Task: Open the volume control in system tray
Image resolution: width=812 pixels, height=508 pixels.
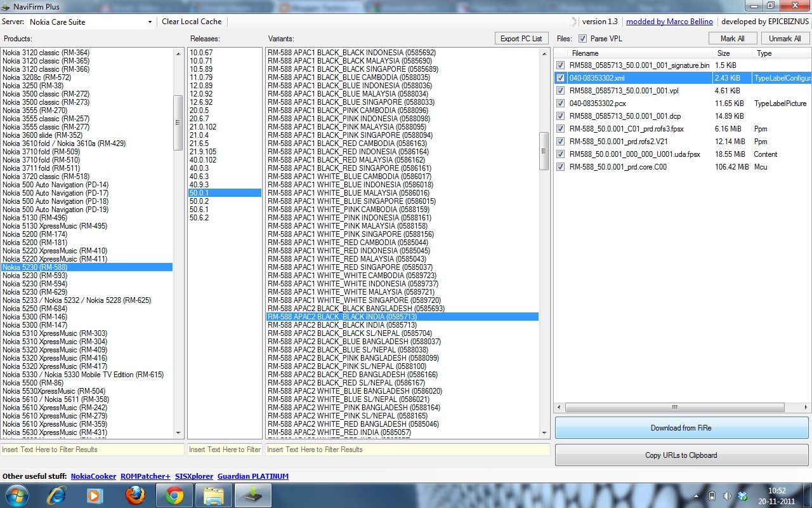Action: click(727, 496)
